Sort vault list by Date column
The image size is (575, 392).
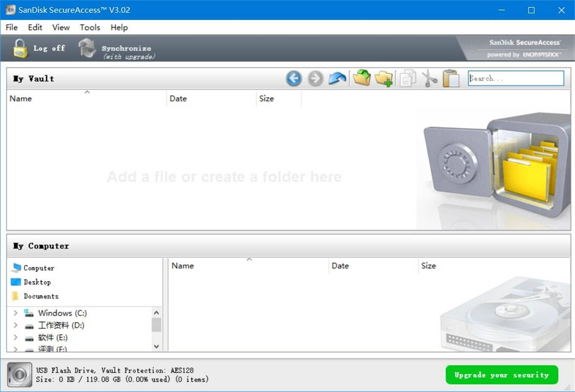[212, 98]
